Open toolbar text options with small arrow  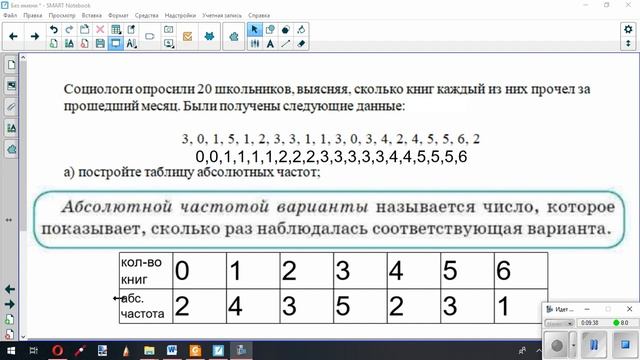[x=131, y=43]
